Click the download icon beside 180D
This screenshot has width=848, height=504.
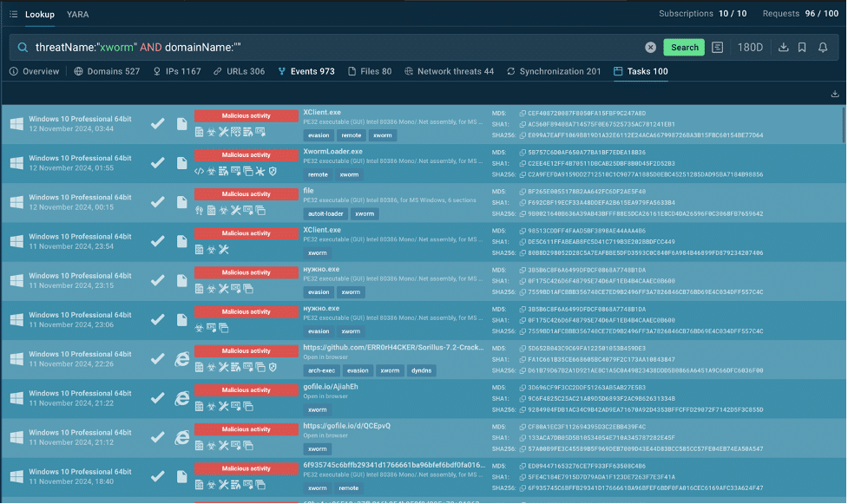(x=783, y=48)
